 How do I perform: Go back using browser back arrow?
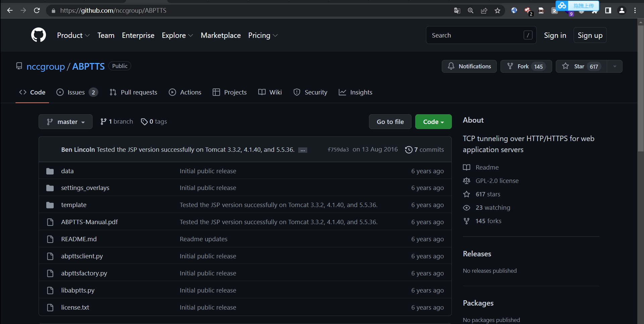click(x=10, y=10)
